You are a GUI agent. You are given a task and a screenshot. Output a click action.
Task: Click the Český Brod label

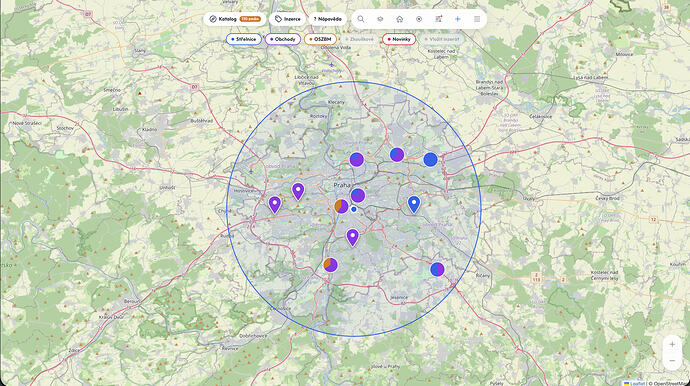(x=607, y=198)
